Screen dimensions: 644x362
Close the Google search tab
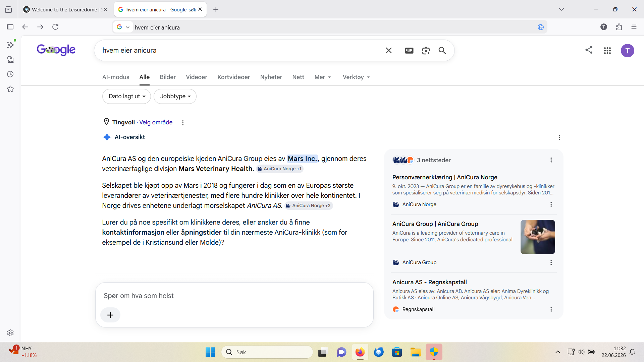(x=200, y=9)
